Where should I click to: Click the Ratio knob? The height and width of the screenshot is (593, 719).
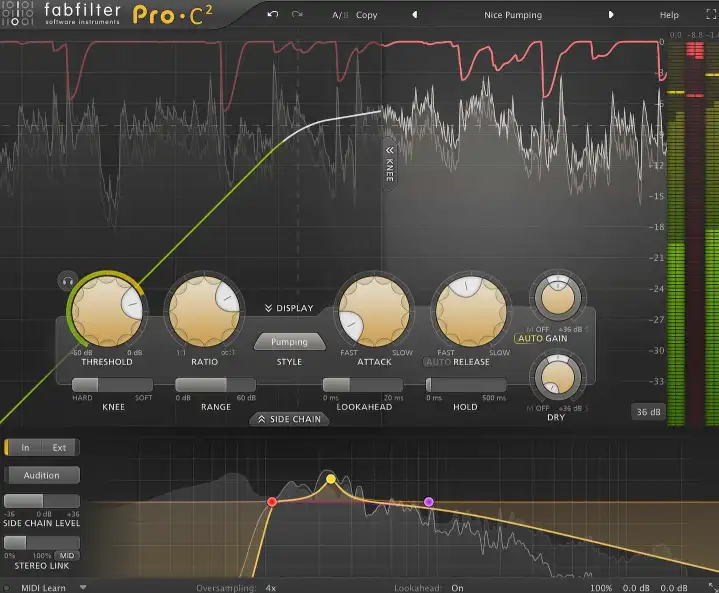coord(204,310)
